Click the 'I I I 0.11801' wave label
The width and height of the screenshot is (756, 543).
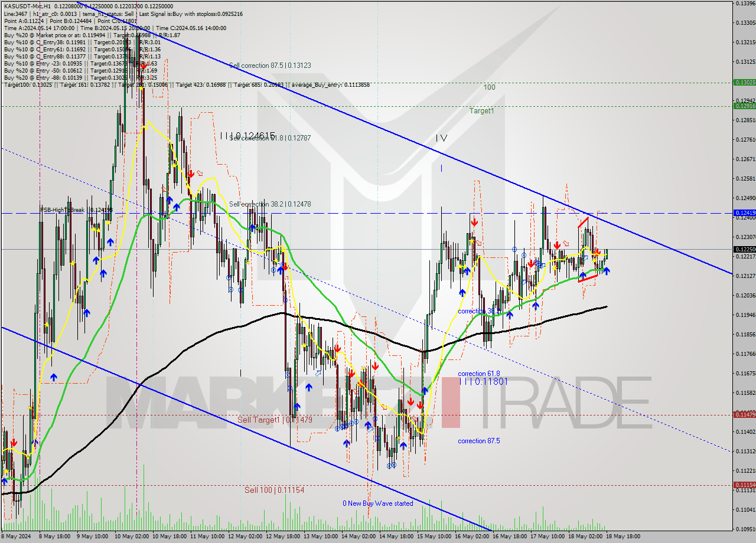click(483, 382)
